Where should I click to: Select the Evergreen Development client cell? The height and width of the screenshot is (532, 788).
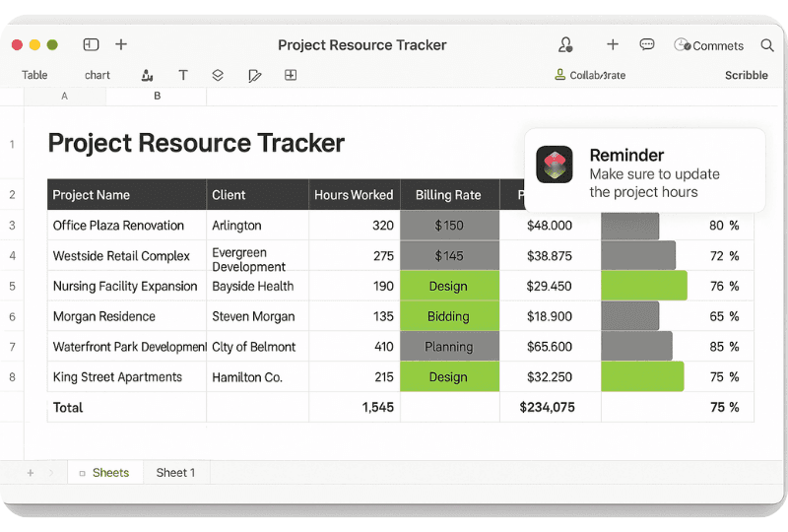pyautogui.click(x=257, y=258)
